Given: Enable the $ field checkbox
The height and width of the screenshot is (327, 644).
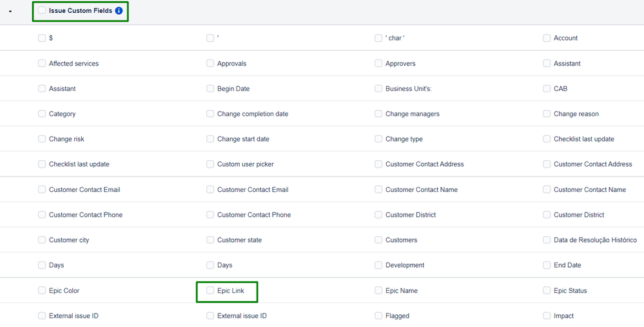Looking at the screenshot, I should pos(42,38).
